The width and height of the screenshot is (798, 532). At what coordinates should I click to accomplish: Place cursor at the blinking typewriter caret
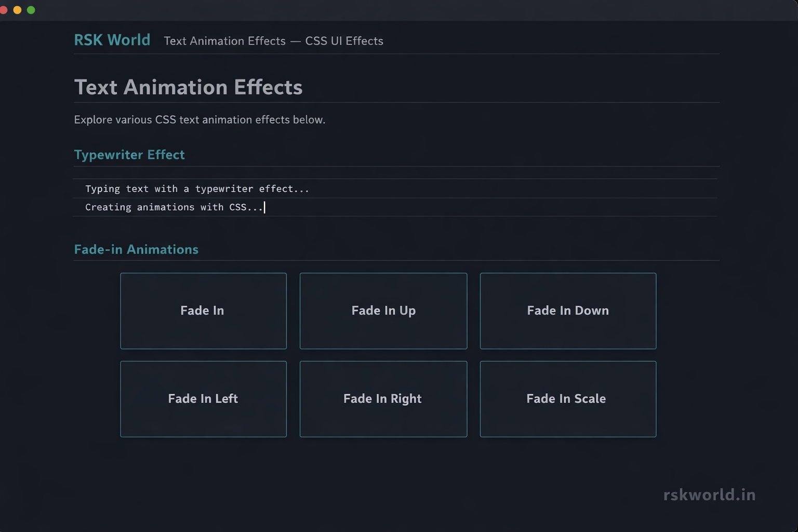(264, 207)
